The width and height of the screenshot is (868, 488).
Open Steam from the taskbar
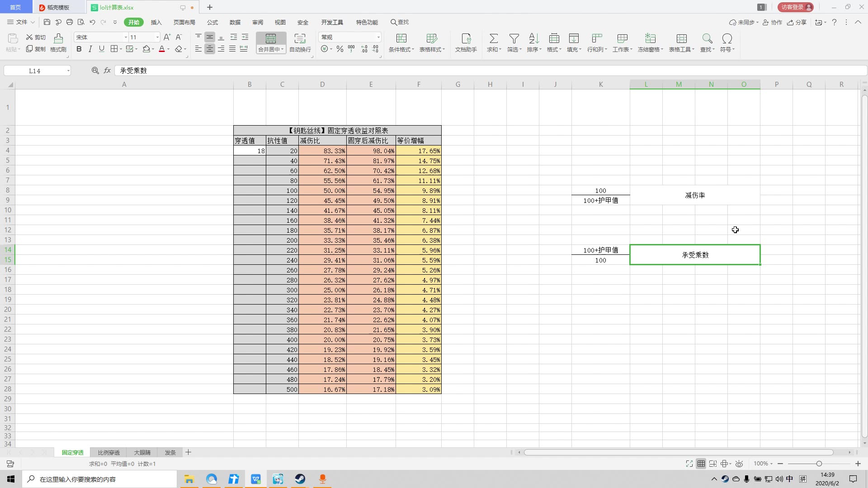coord(300,479)
